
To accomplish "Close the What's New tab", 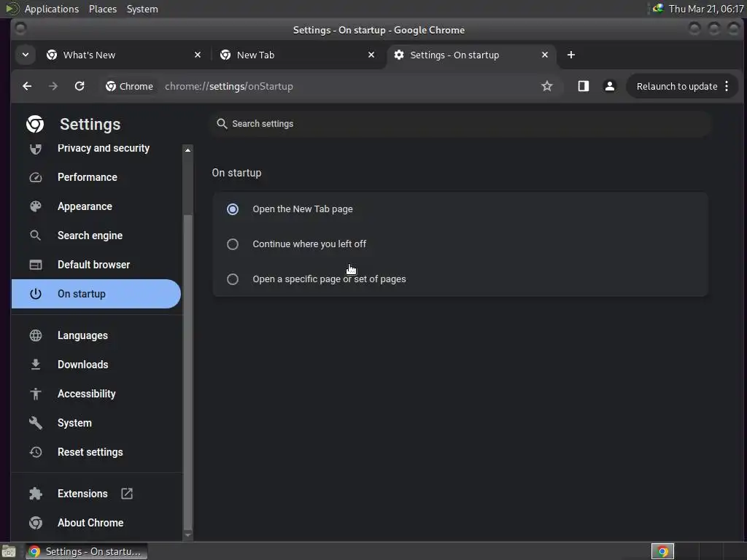I will pyautogui.click(x=198, y=55).
